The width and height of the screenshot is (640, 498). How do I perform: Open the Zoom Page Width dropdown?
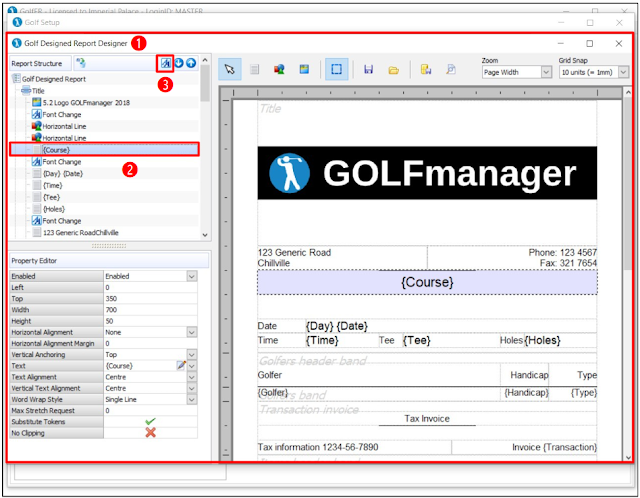click(547, 72)
